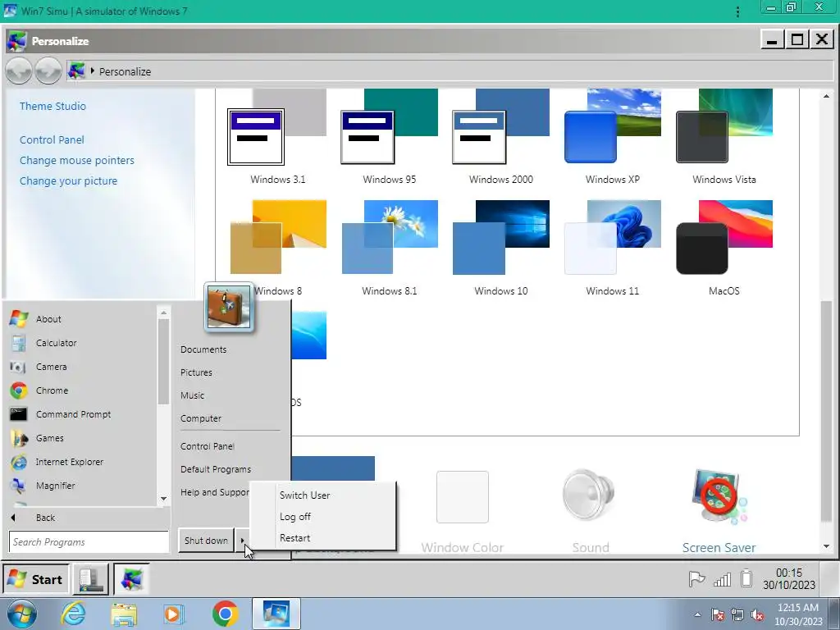This screenshot has width=840, height=630.
Task: Click the Screen Saver icon
Action: pyautogui.click(x=719, y=498)
